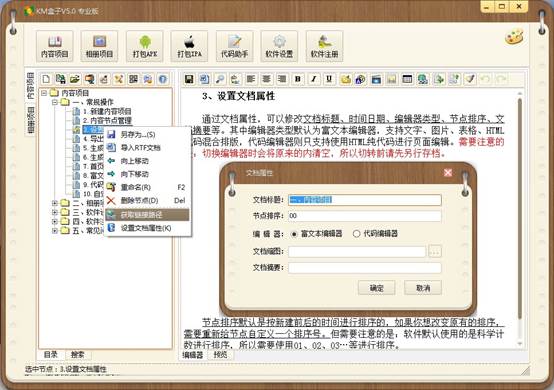Collapse the root 内容项目 tree node
Viewport: 554px width, 390px height.
pyautogui.click(x=44, y=93)
